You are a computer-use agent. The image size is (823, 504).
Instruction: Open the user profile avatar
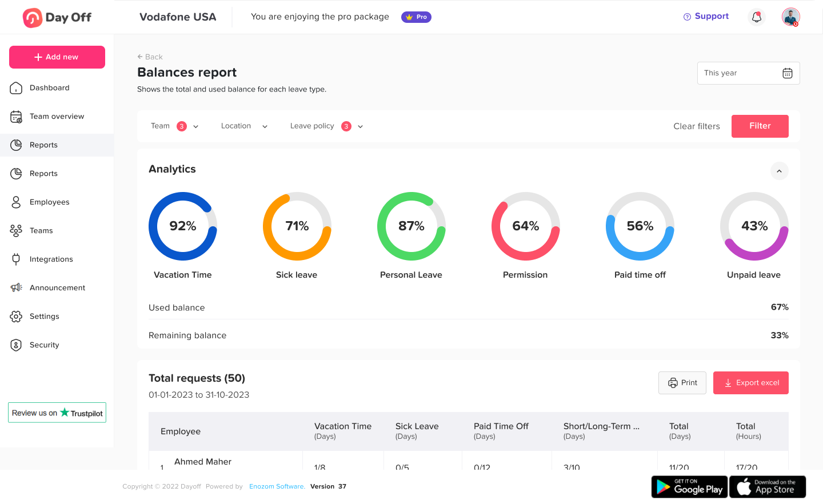(790, 17)
